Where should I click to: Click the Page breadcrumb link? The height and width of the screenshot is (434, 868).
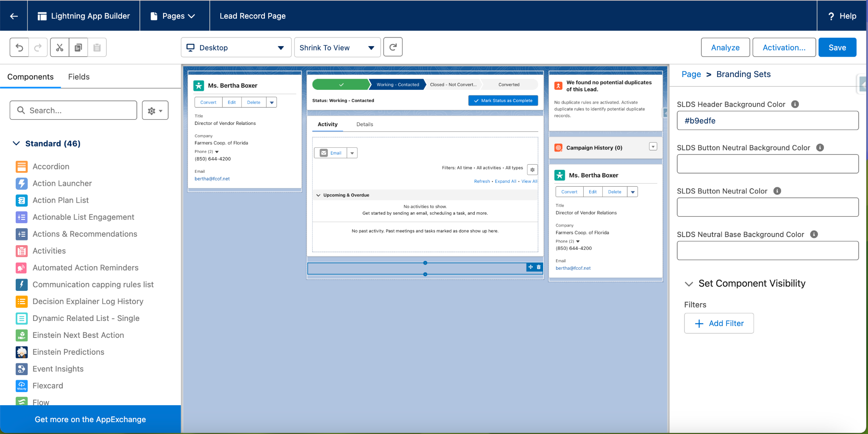click(x=691, y=74)
